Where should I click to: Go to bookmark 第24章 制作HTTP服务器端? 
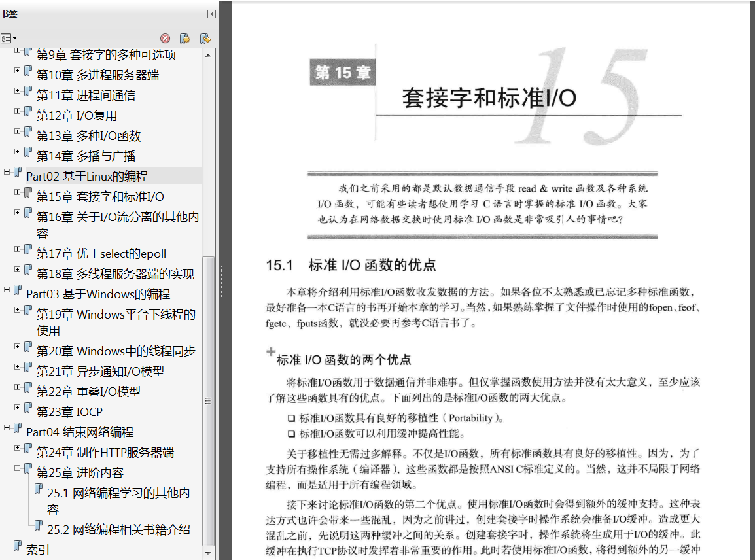(105, 452)
